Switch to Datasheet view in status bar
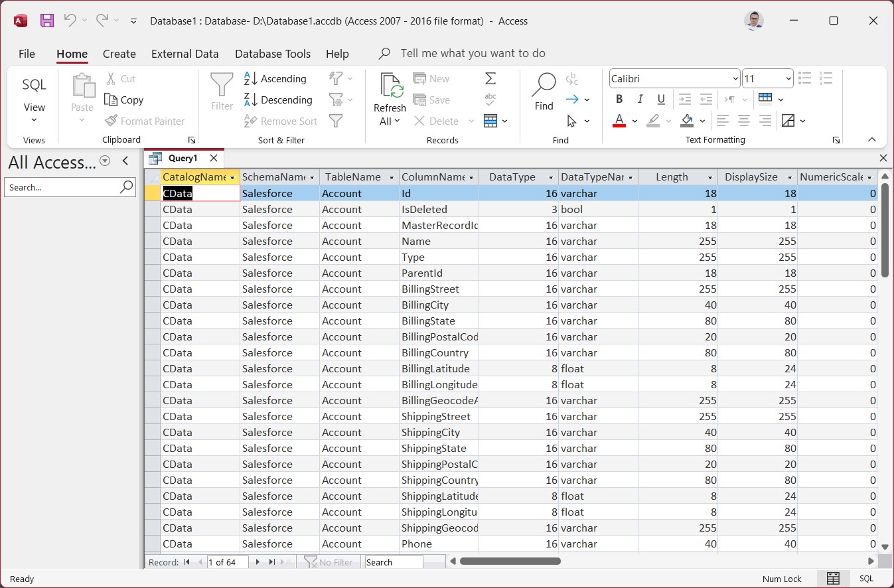 click(833, 579)
